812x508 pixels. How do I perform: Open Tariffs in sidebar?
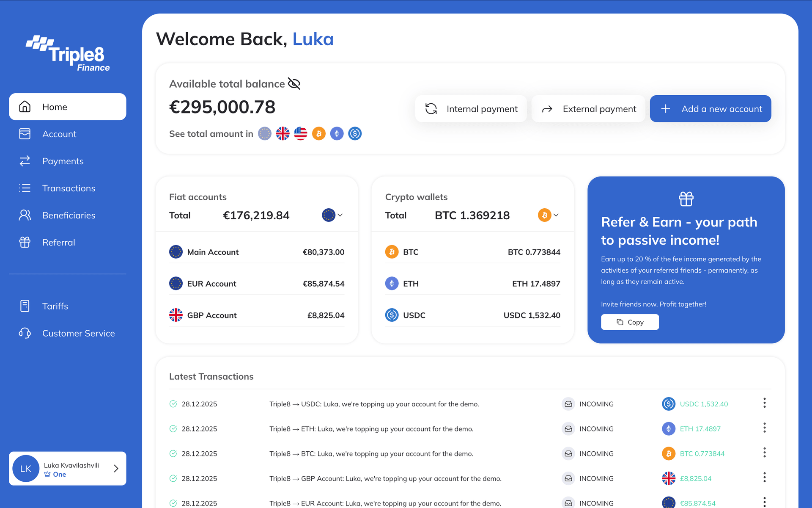pos(68,306)
